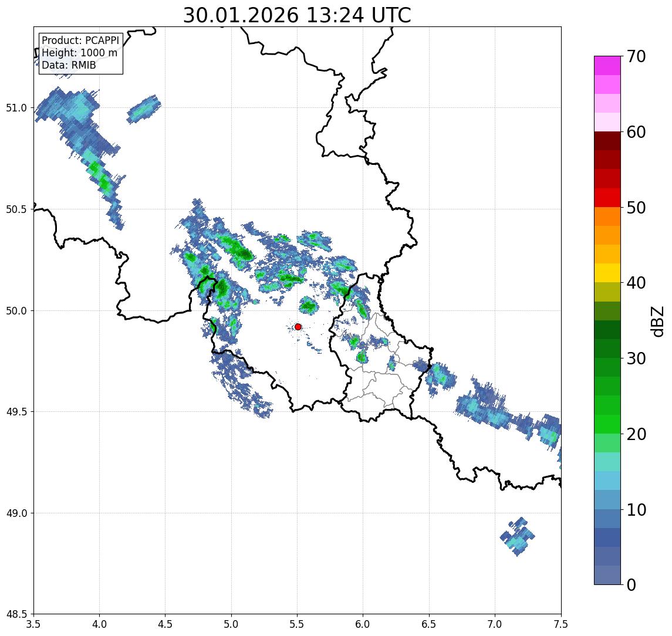Screen dimensions: 672x636
Task: Click latitude label 50.0
Action: 16,311
